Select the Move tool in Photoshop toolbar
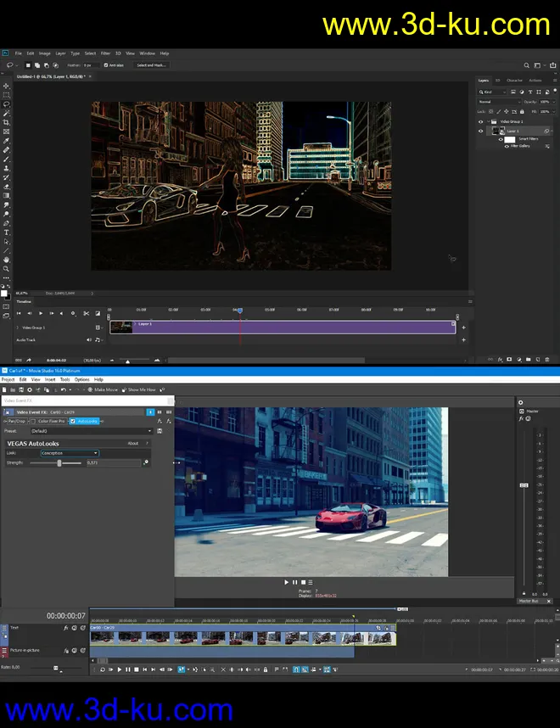This screenshot has width=560, height=728. pos(7,86)
